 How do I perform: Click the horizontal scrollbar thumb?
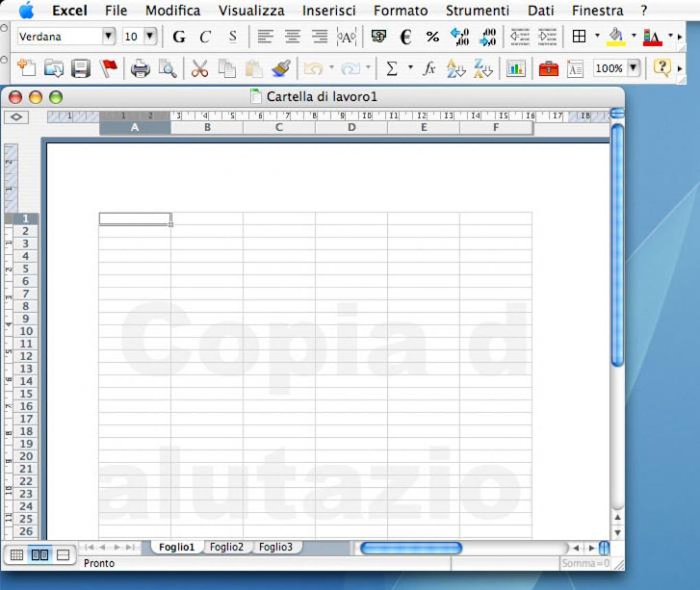410,547
